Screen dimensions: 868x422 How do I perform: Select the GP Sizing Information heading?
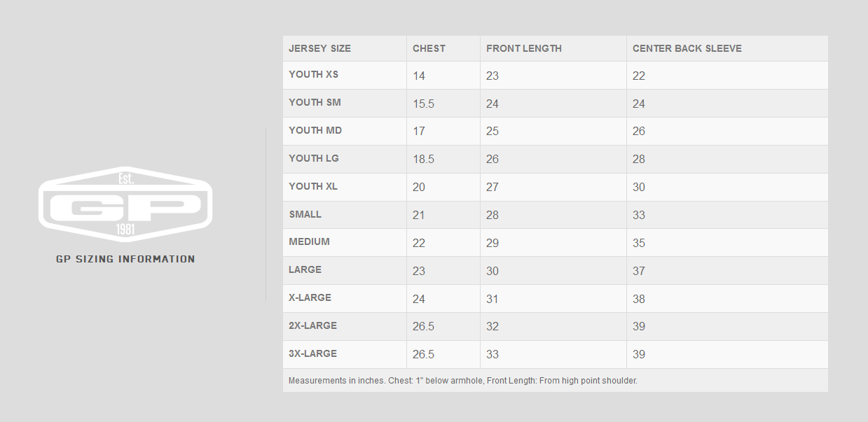coord(125,259)
